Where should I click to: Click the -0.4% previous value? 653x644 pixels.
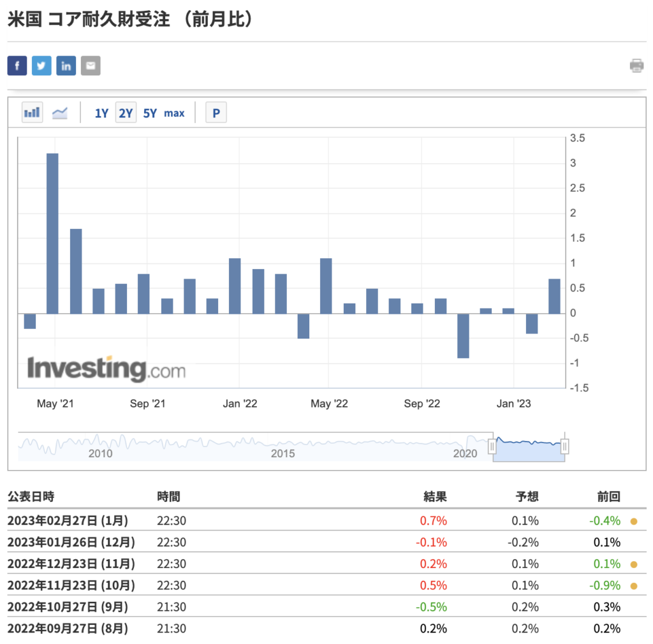605,521
